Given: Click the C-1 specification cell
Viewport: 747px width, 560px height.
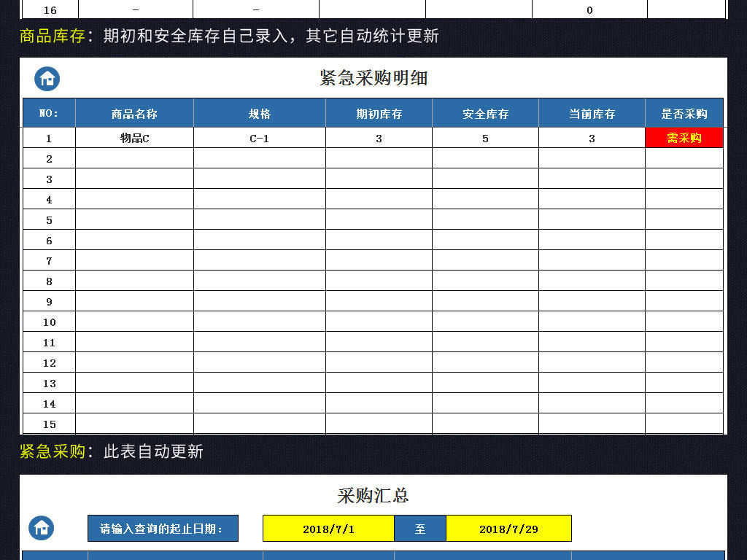Looking at the screenshot, I should 258,137.
